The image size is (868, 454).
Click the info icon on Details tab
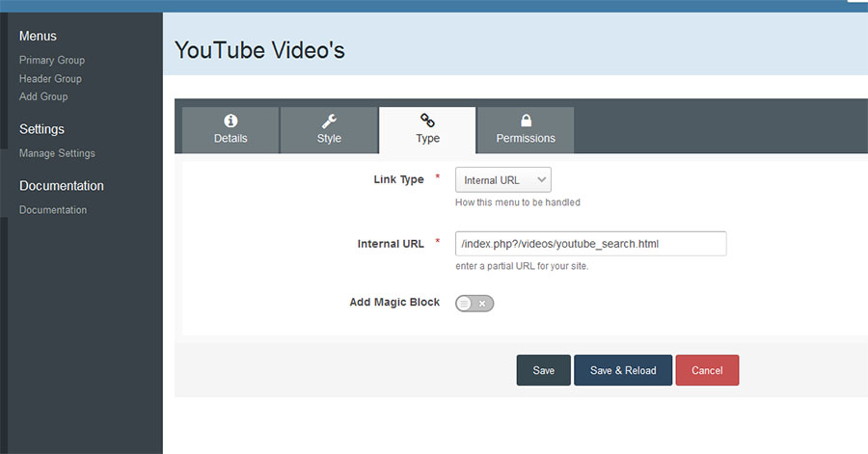click(x=231, y=120)
